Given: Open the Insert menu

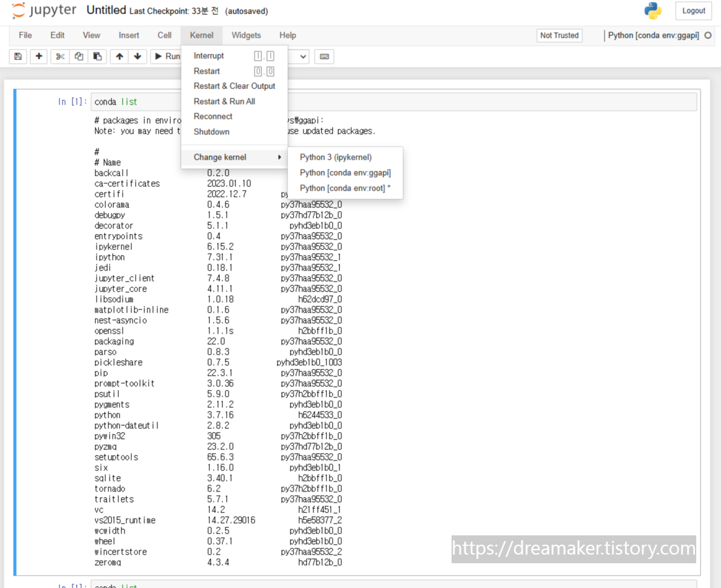Looking at the screenshot, I should 129,35.
